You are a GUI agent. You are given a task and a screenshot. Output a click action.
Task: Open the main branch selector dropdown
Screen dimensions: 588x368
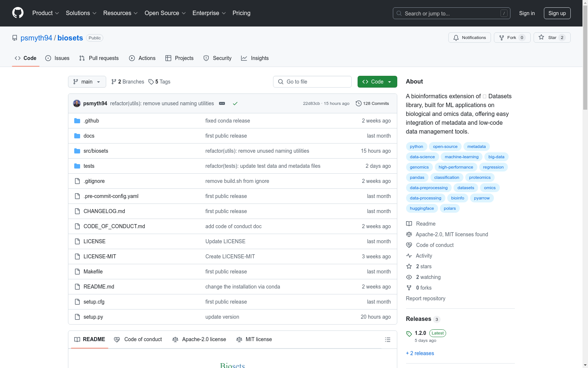click(87, 82)
